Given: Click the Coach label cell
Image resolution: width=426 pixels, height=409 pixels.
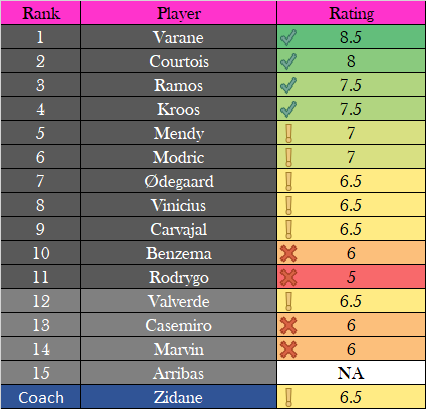Looking at the screenshot, I should coord(41,397).
